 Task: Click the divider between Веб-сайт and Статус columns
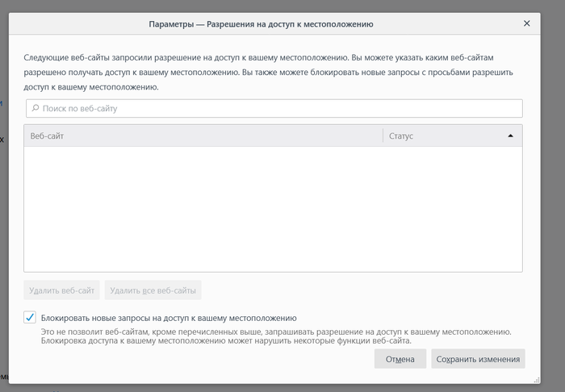tap(383, 136)
